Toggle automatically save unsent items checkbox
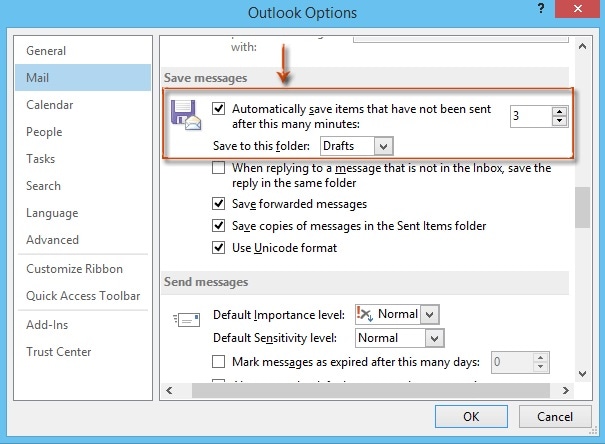 pyautogui.click(x=219, y=109)
